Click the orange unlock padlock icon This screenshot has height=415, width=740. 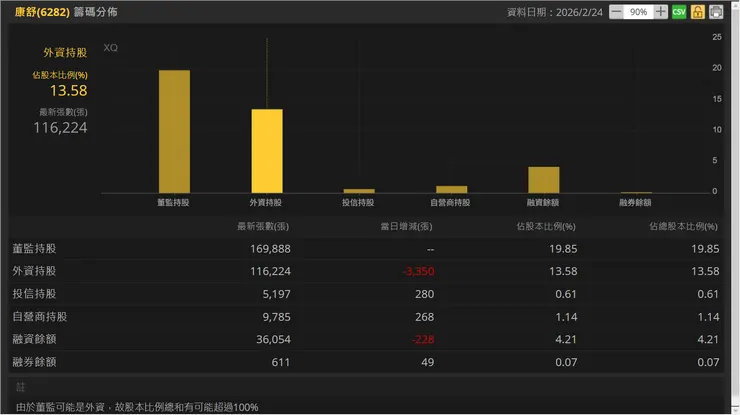[697, 12]
